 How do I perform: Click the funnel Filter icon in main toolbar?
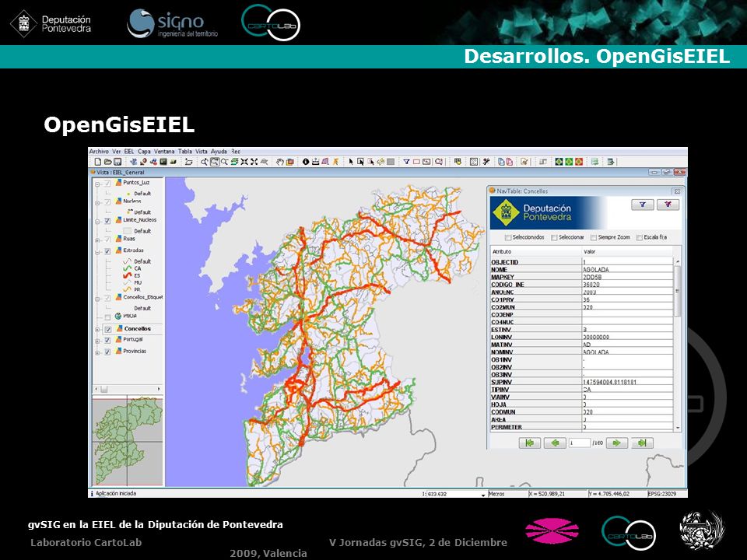coord(406,162)
